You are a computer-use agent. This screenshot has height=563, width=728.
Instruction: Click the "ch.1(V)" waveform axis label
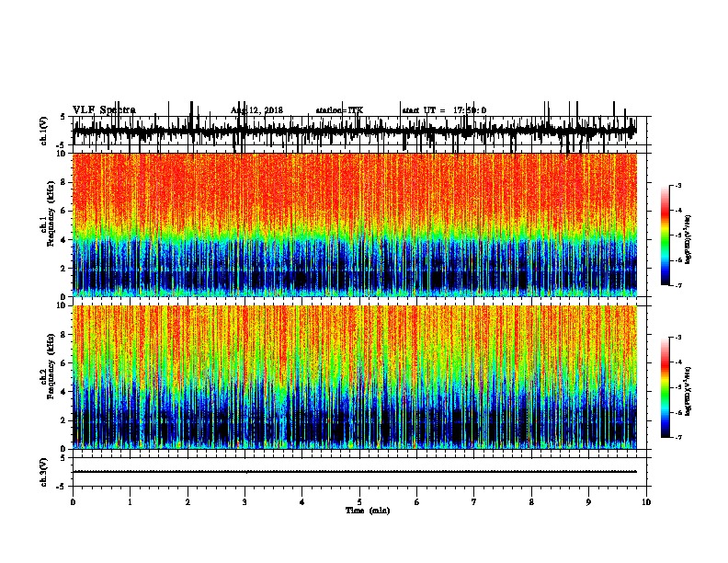pyautogui.click(x=44, y=131)
